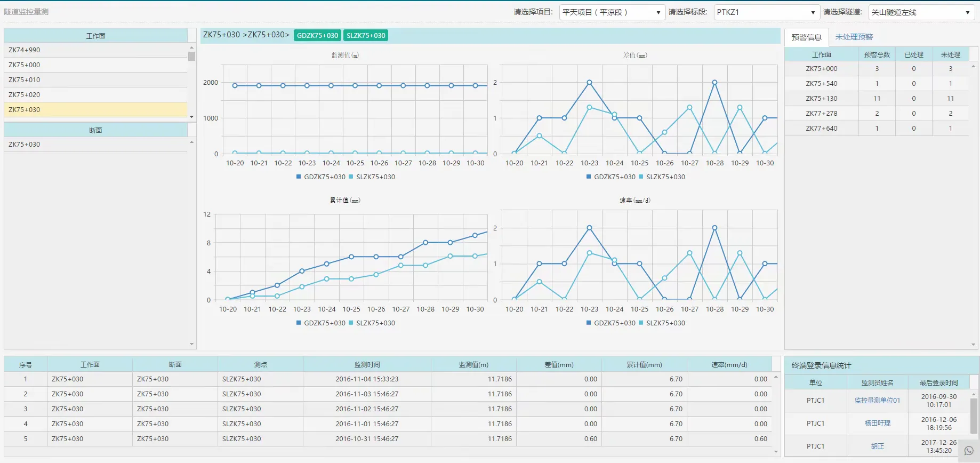Image resolution: width=980 pixels, height=463 pixels.
Task: Click the green SLZK75+030 tag button
Action: click(366, 36)
